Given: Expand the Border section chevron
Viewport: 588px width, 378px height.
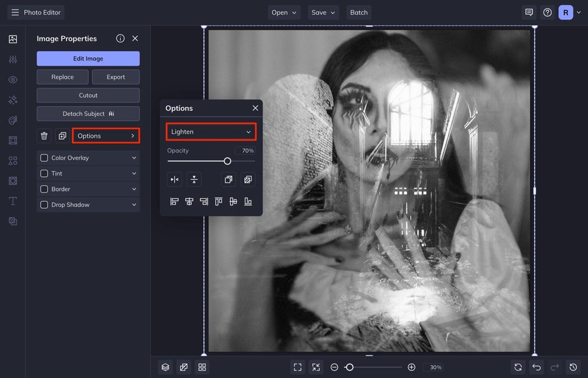Looking at the screenshot, I should point(134,189).
